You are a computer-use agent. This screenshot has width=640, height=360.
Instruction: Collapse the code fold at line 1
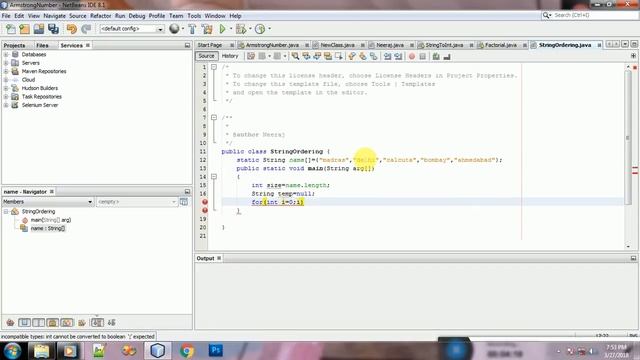click(214, 67)
